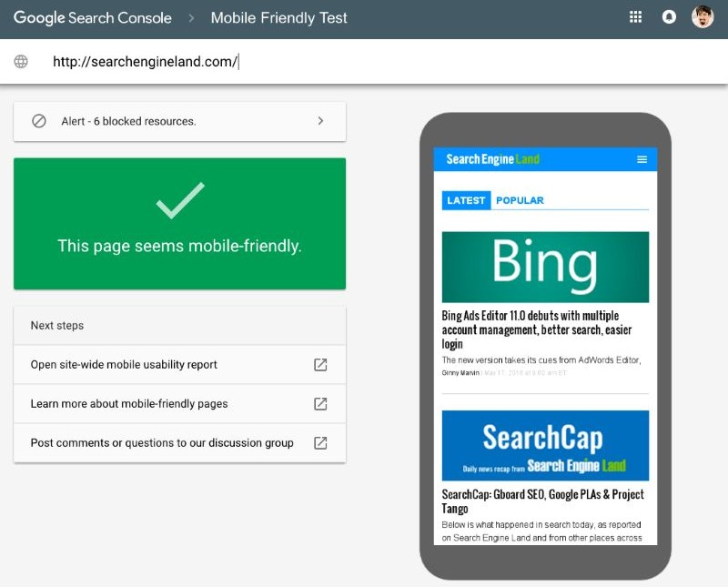Screen dimensions: 728x587
Task: Open SearchCap Gboard SEO article headline
Action: (x=542, y=501)
